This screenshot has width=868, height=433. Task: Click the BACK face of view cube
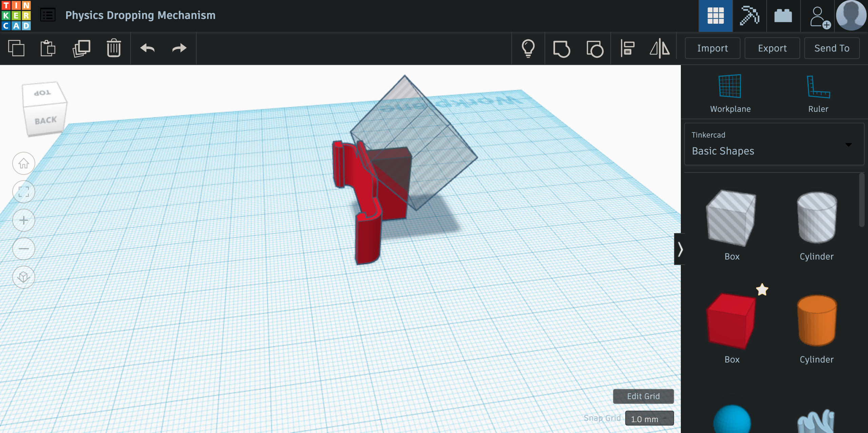tap(45, 120)
